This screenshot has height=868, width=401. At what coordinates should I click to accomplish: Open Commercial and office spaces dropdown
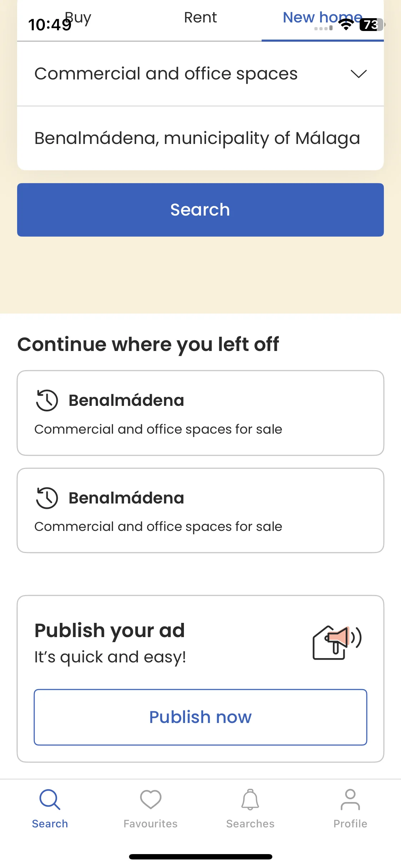click(x=200, y=74)
